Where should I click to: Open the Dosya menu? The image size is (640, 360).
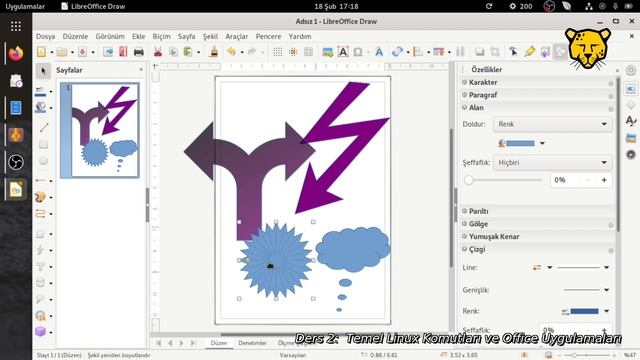45,36
